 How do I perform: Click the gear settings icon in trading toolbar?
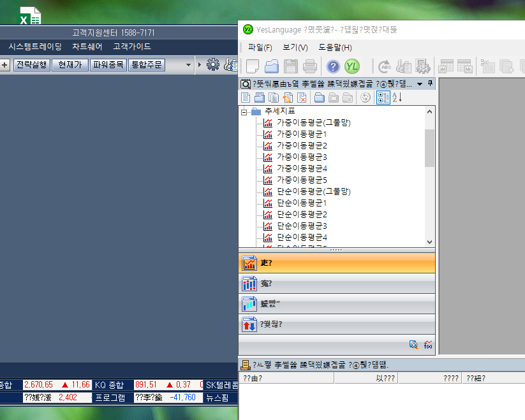pos(212,64)
